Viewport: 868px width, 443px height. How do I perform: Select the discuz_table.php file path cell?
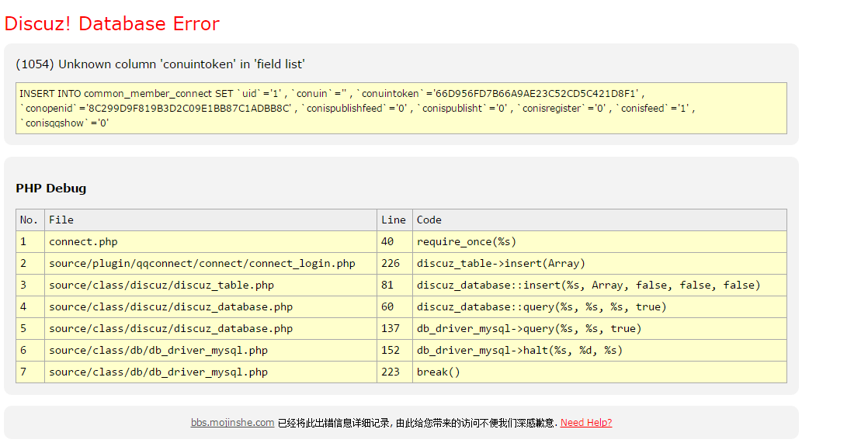[x=211, y=285]
